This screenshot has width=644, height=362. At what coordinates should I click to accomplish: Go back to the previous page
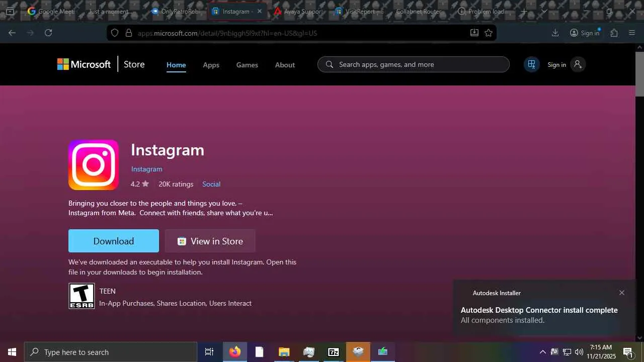point(12,33)
